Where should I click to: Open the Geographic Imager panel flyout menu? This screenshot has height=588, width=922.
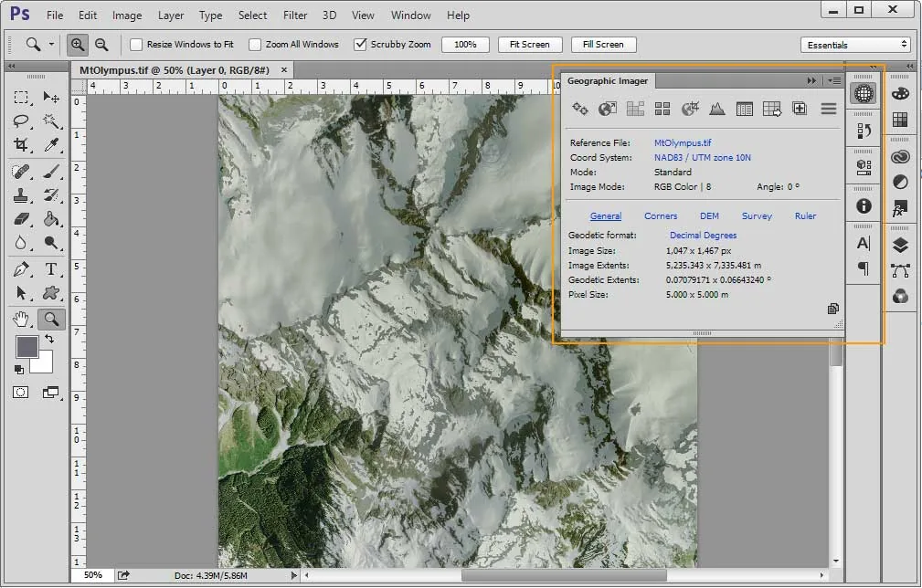(x=834, y=80)
